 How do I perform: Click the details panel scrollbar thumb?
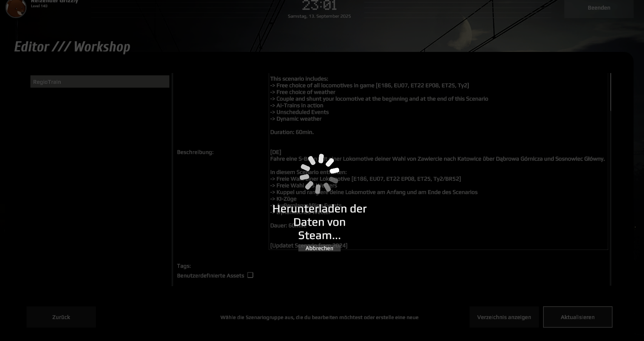click(x=611, y=92)
